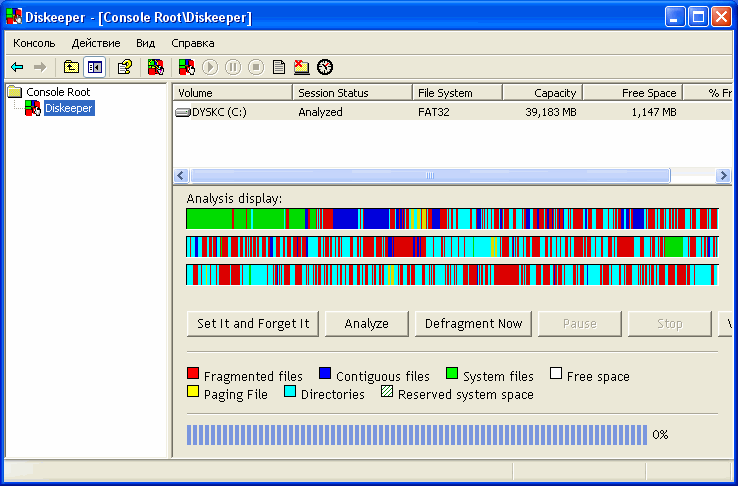Go up one level with folder icon
Image resolution: width=738 pixels, height=486 pixels.
pos(71,67)
